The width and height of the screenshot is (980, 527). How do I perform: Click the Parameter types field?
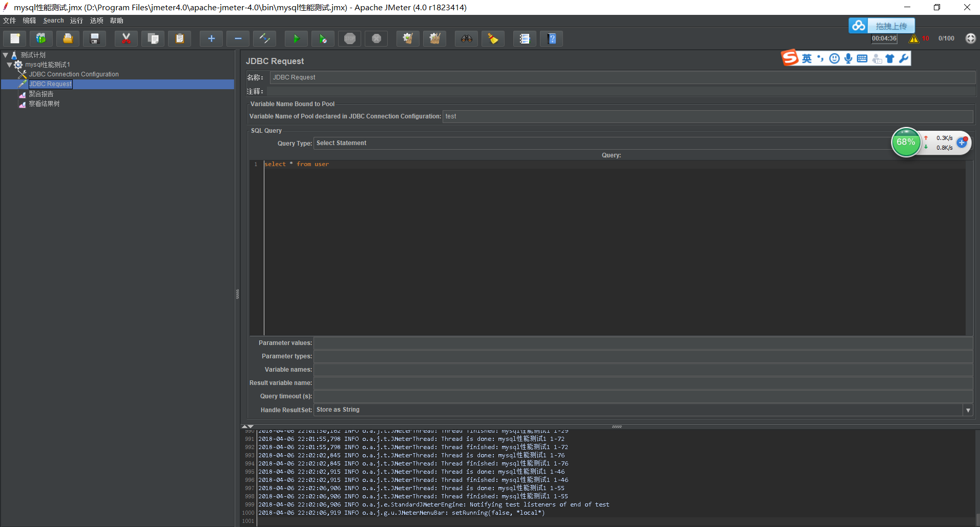point(643,356)
